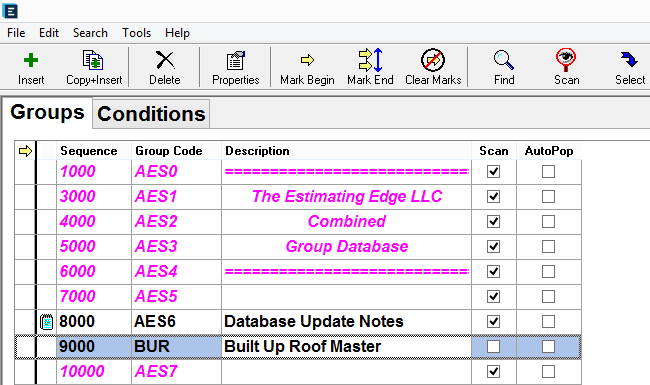
Task: Click the notes icon on row 8000
Action: tap(46, 322)
